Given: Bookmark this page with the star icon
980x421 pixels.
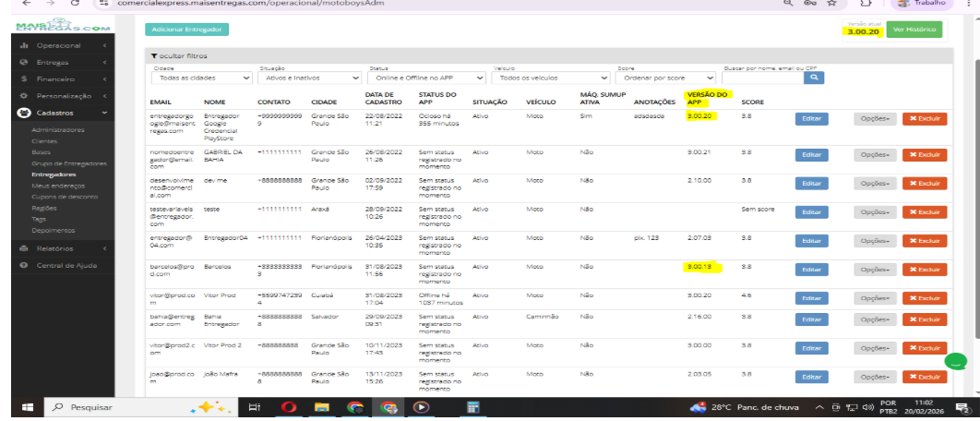Looking at the screenshot, I should (x=831, y=3).
